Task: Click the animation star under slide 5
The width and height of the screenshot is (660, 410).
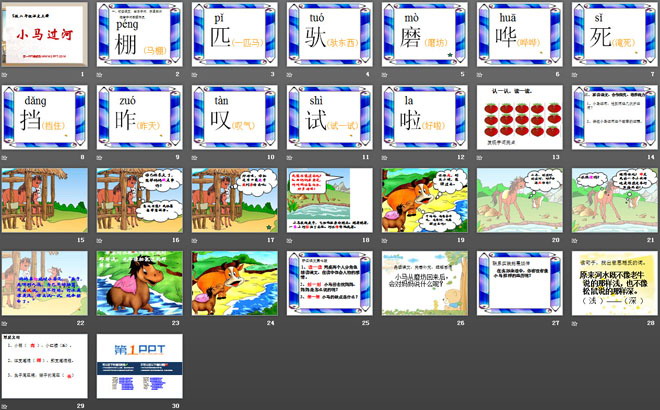Action: tap(384, 75)
